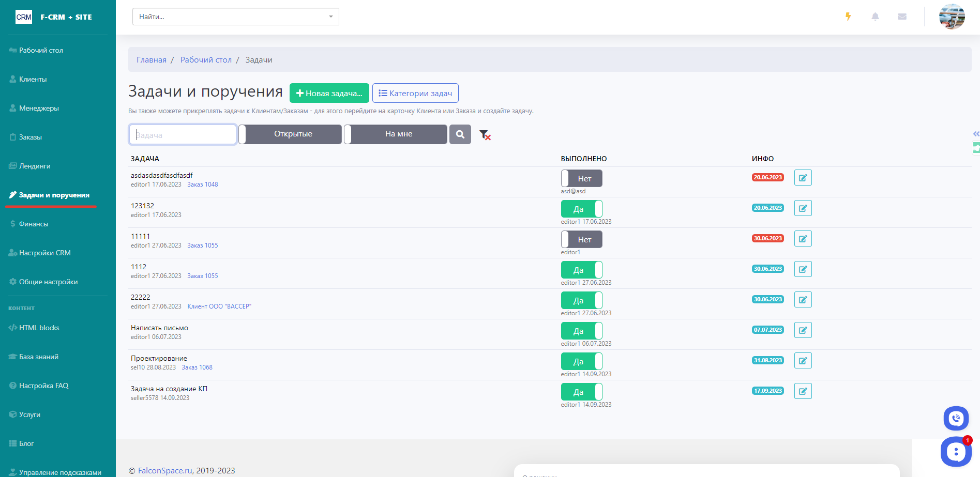Click the magnifier search button beside filters
The image size is (980, 477).
tap(460, 134)
